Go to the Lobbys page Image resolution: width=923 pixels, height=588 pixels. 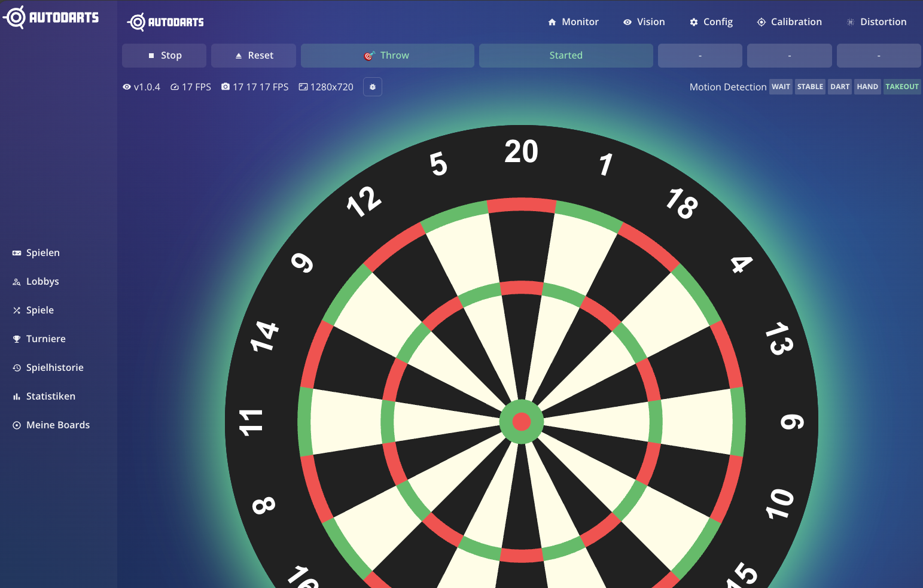click(42, 282)
